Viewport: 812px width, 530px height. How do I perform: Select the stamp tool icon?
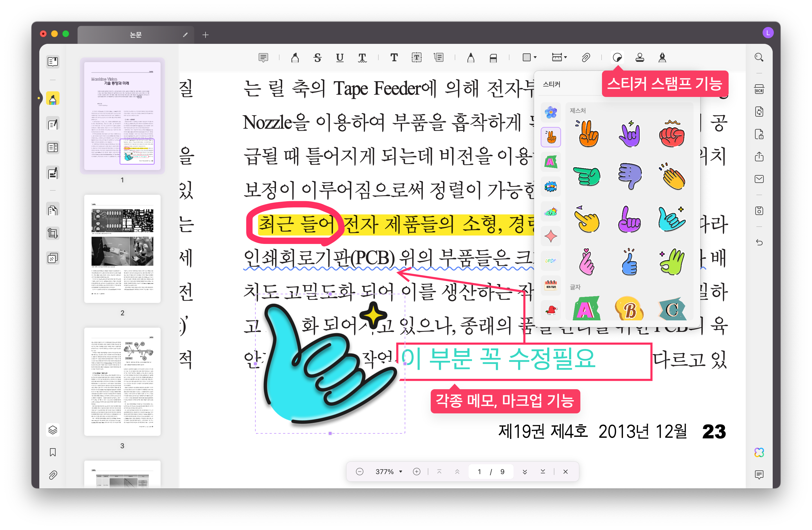tap(640, 57)
